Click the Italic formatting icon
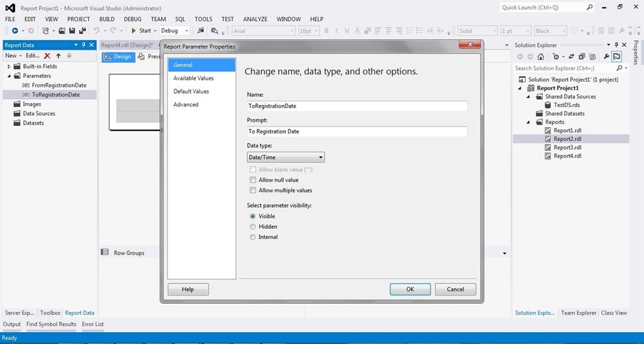 (x=336, y=31)
